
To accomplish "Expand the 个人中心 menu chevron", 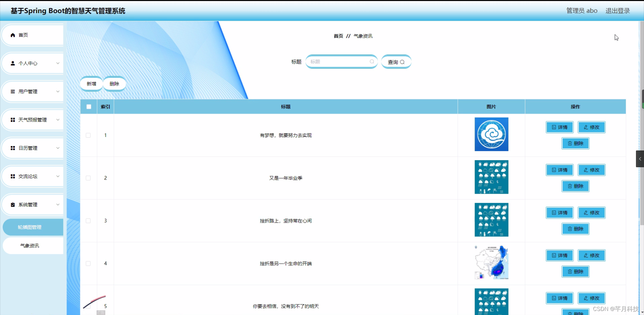I will (x=58, y=63).
